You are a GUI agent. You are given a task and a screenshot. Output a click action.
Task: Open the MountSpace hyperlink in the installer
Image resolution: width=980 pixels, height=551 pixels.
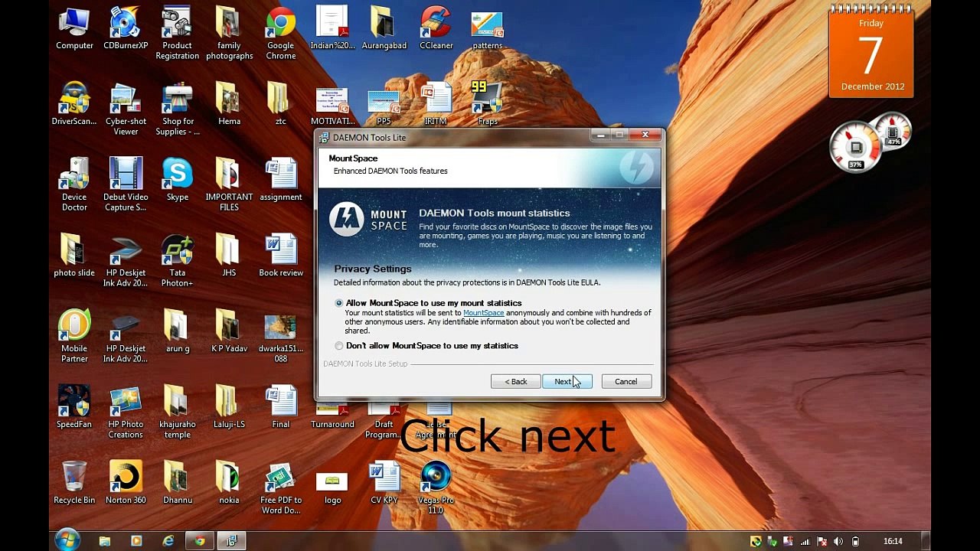(483, 313)
